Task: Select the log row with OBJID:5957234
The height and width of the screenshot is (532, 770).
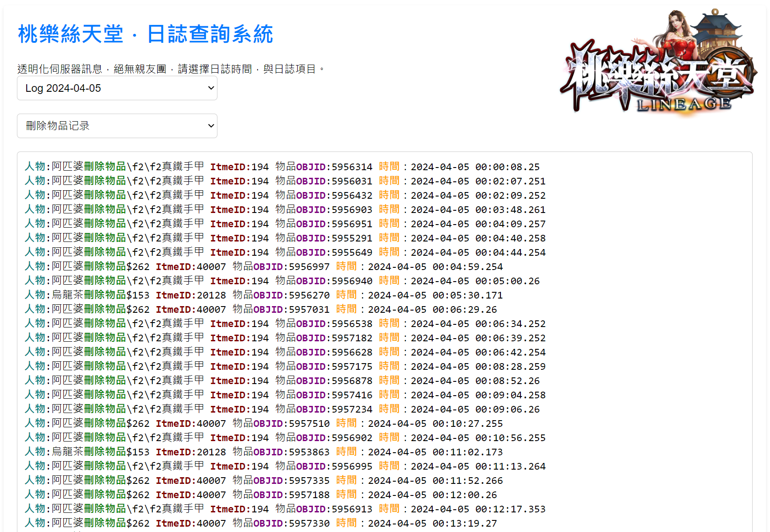Action: [x=282, y=409]
